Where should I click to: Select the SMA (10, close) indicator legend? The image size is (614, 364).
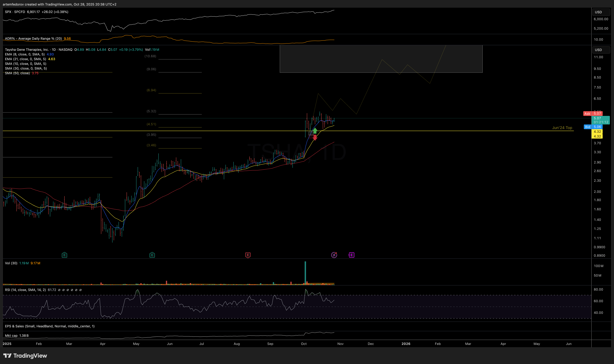tap(25, 63)
